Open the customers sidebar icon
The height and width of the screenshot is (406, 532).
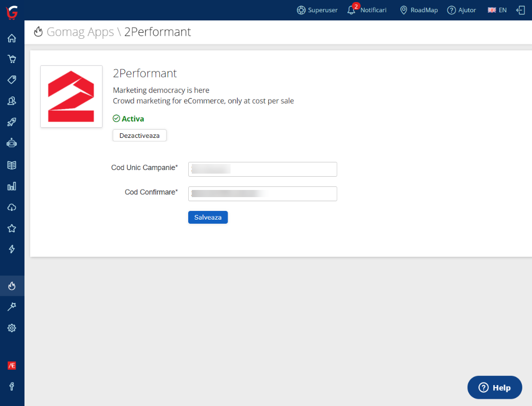(12, 101)
